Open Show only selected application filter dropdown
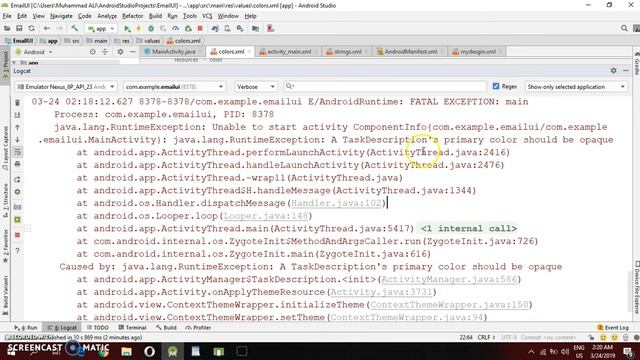 [576, 87]
